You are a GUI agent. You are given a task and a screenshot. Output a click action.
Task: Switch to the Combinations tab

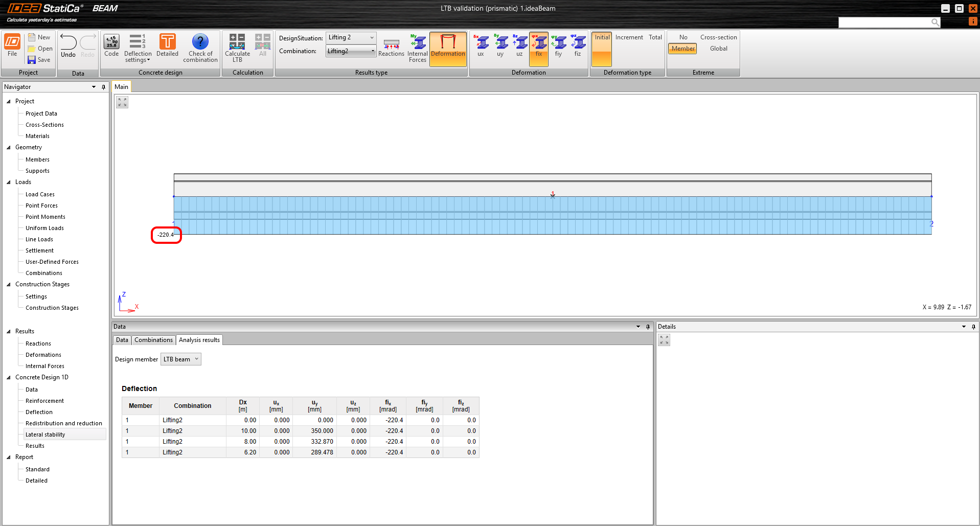click(x=153, y=340)
